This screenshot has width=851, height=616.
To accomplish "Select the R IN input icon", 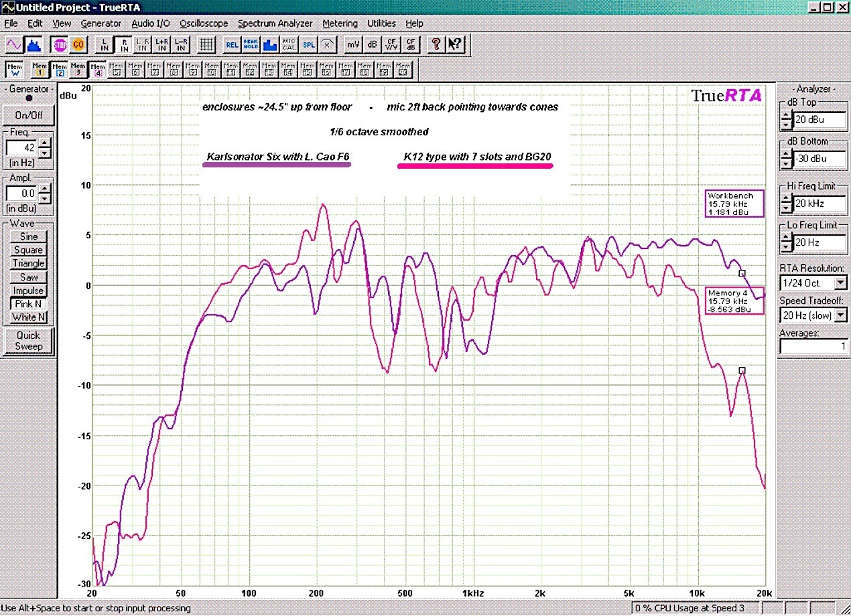I will point(123,45).
